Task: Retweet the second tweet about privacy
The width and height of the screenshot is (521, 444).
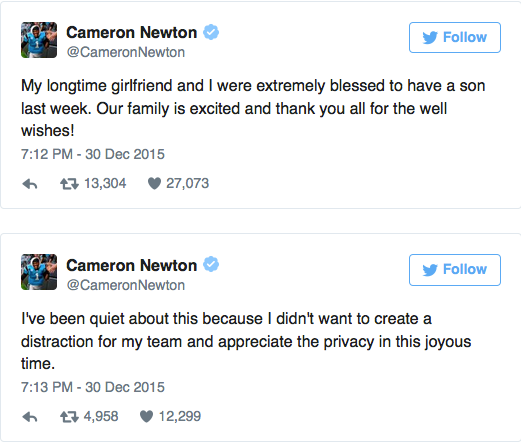Action: [x=69, y=417]
